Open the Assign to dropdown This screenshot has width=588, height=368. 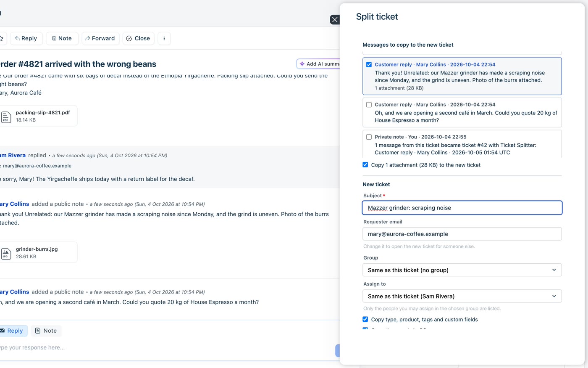point(462,296)
